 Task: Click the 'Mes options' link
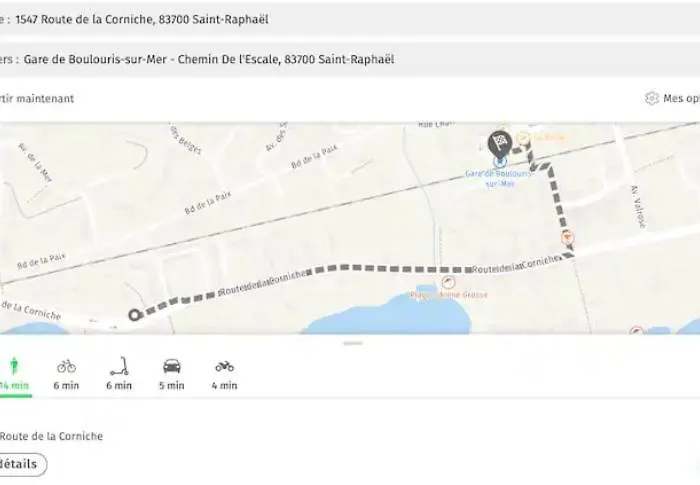(680, 98)
